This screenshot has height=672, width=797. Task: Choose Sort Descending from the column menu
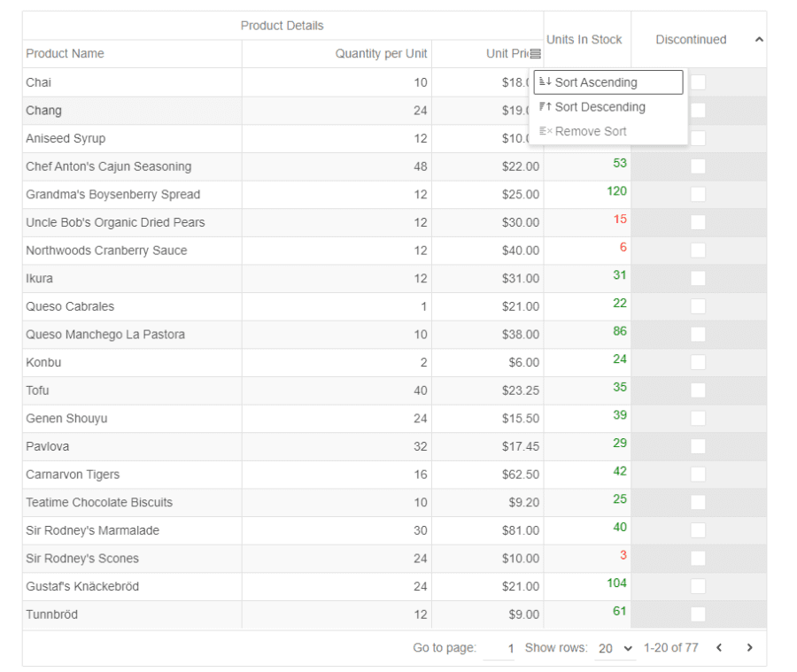(600, 107)
